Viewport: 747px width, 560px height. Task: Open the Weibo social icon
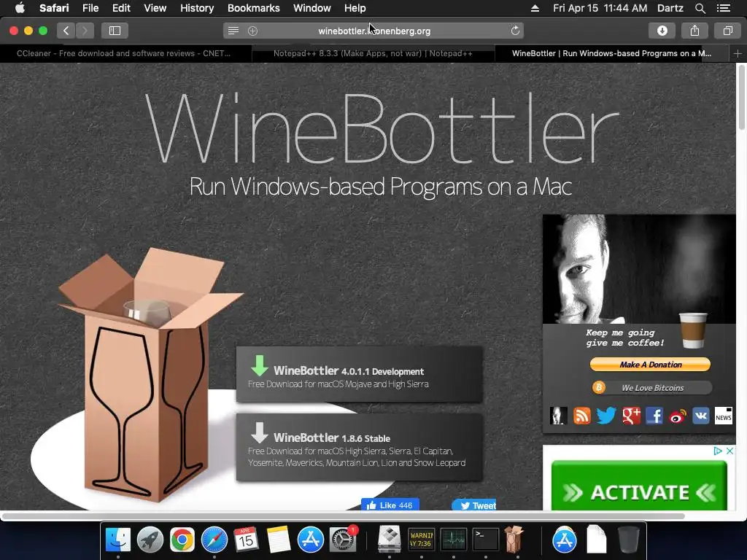(x=678, y=416)
